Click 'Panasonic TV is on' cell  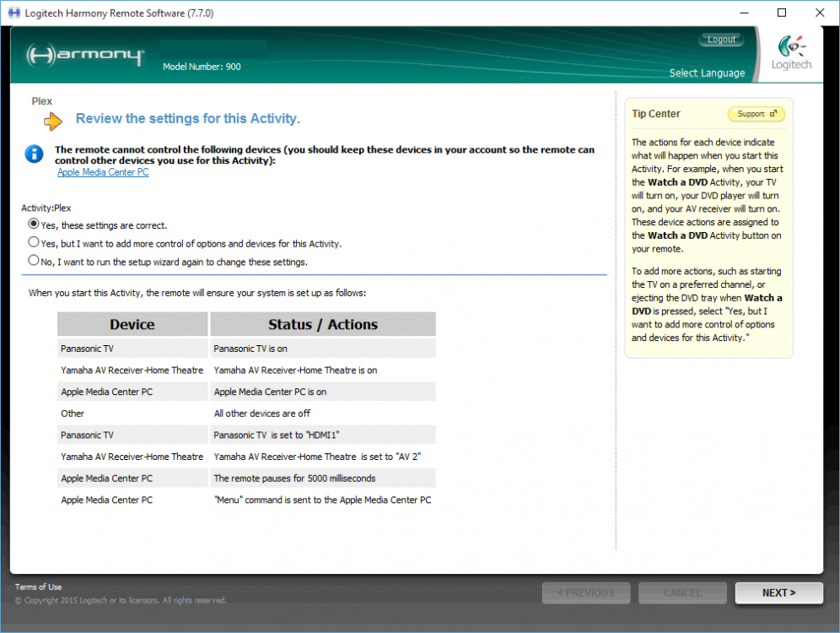[x=323, y=349]
